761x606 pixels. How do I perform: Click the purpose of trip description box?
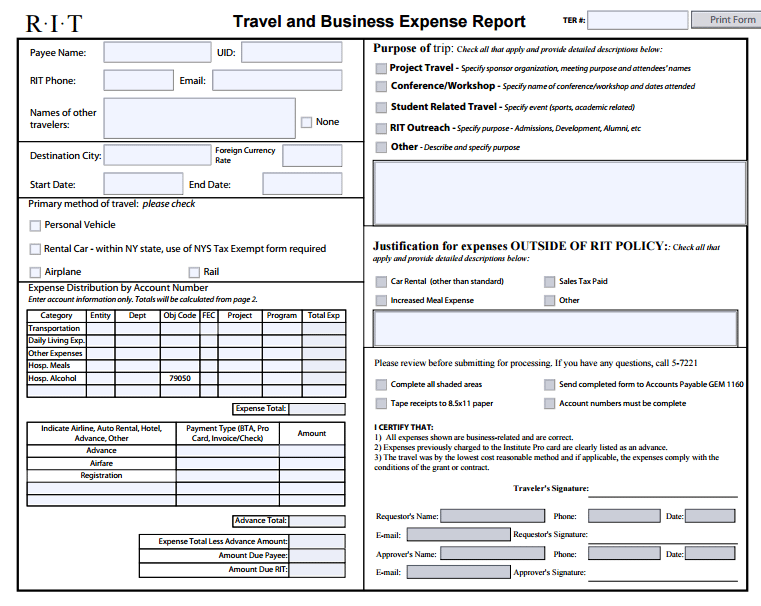coord(559,193)
